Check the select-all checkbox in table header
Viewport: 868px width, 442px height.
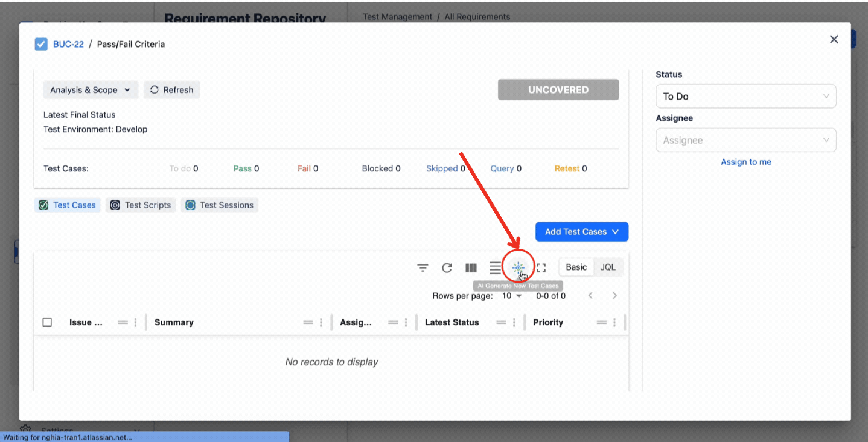coord(47,322)
